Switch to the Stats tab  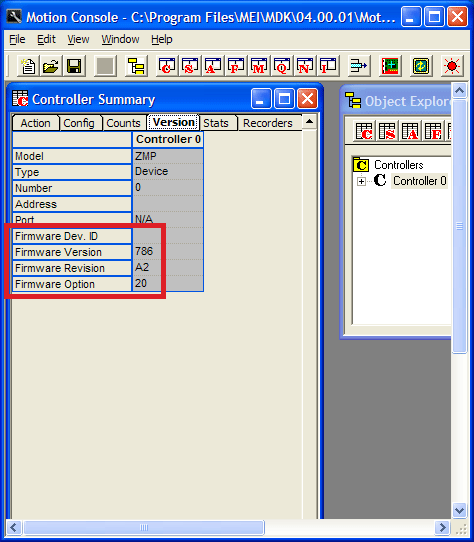216,123
